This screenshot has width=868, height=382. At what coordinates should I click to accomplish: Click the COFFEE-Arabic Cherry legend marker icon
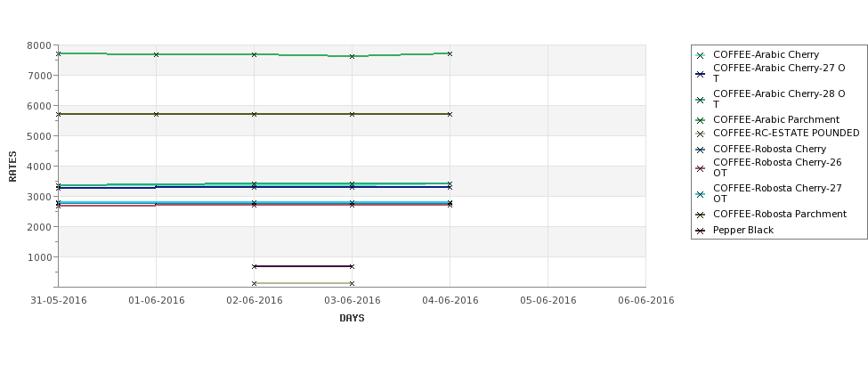(x=701, y=55)
